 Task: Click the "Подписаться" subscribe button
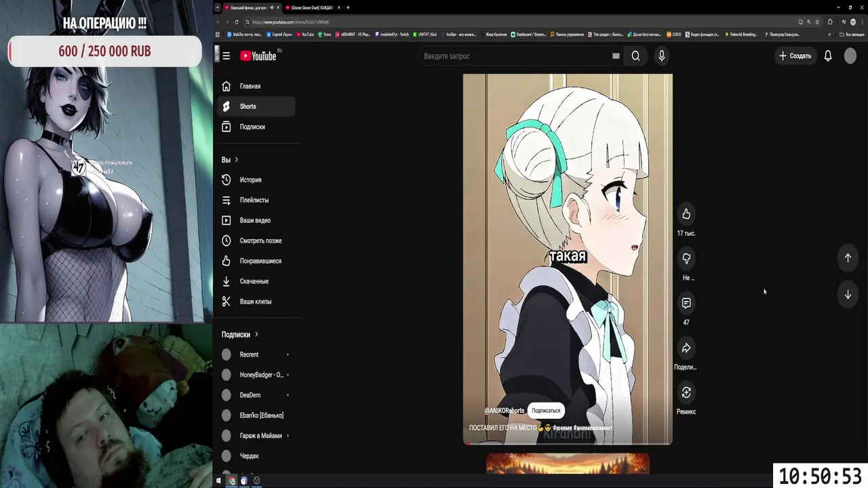546,411
